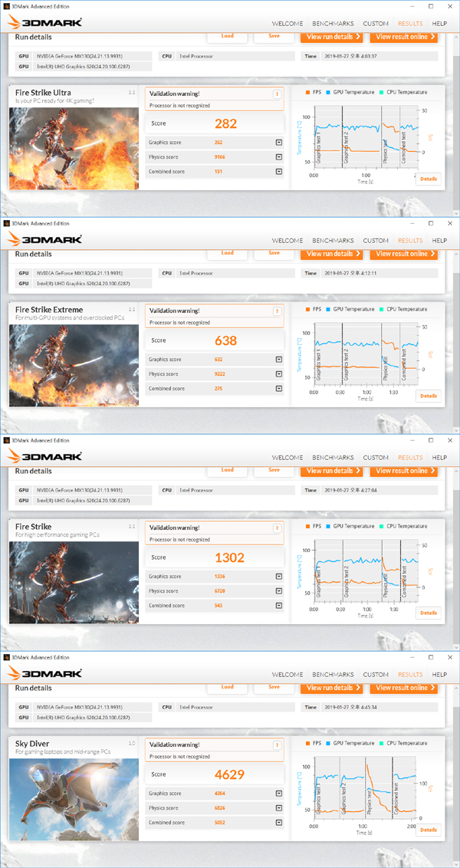Click Fire Strike Ultra benchmark thumbnail
Image resolution: width=460 pixels, height=868 pixels.
click(x=74, y=148)
